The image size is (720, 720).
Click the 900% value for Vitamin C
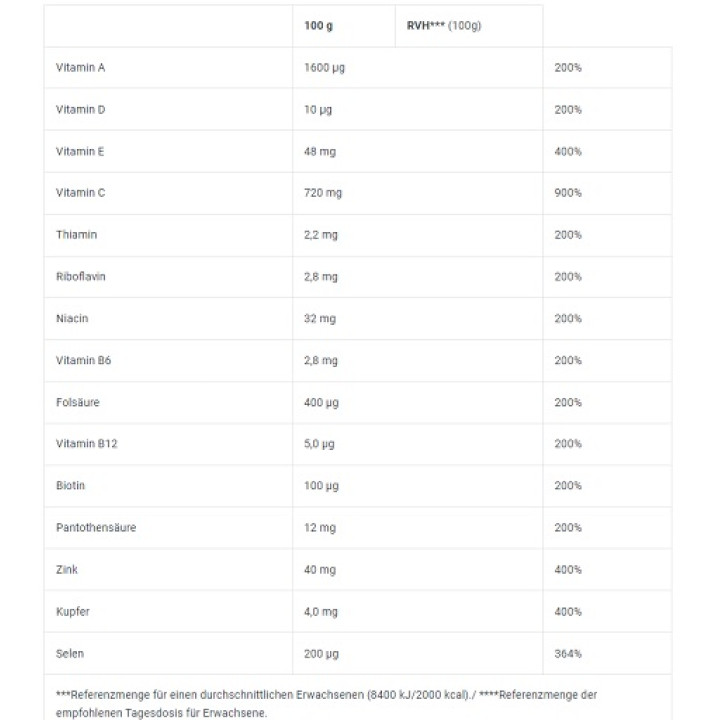[568, 193]
